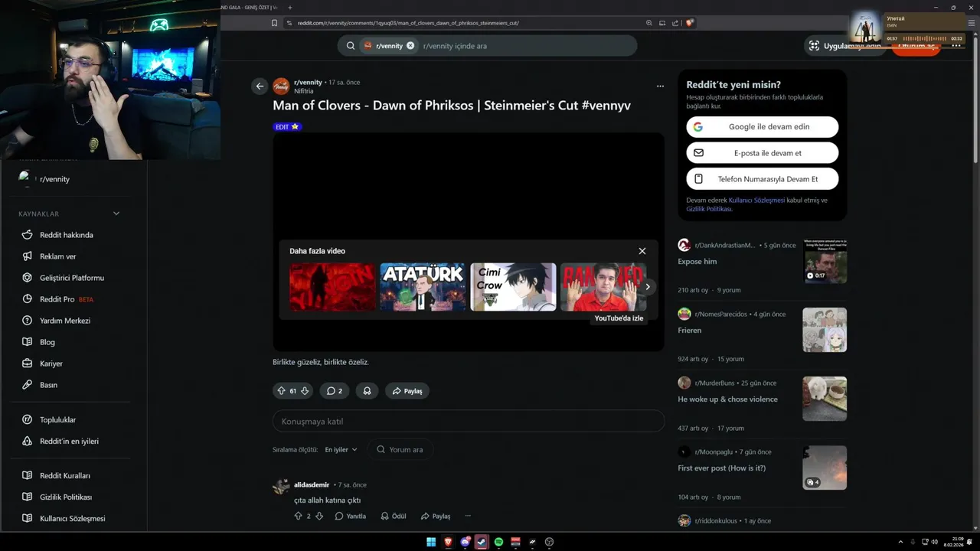Click the browser bookmark icon in address bar
Image resolution: width=980 pixels, height=551 pixels.
point(274,23)
